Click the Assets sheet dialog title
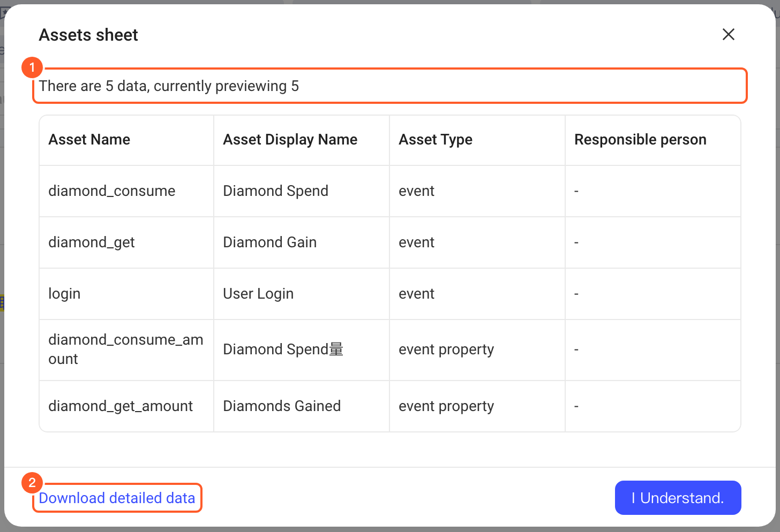 88,35
